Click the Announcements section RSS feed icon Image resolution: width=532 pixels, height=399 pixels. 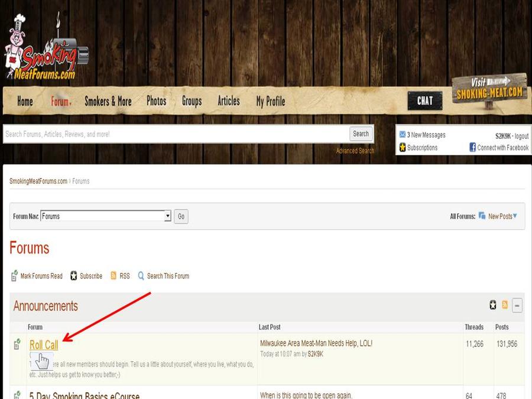coord(505,305)
